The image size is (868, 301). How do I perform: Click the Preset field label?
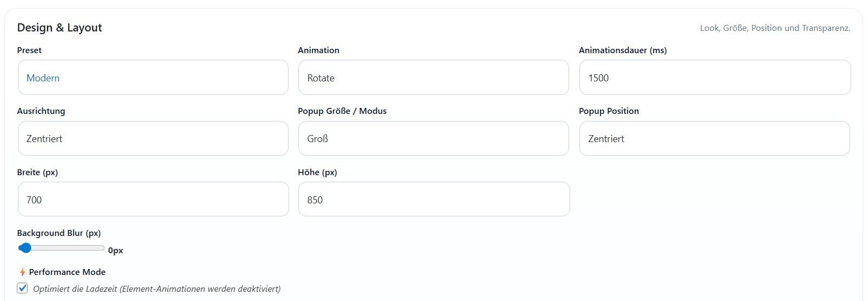click(29, 50)
